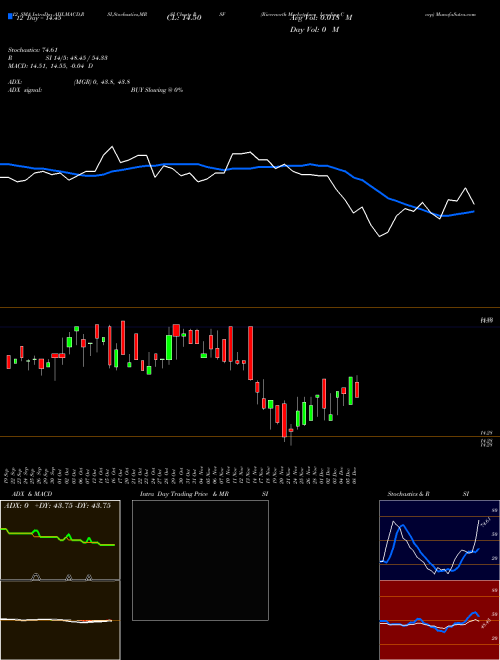Click the 'CL: 14.50' closing price value
500x660 pixels.
pos(184,18)
